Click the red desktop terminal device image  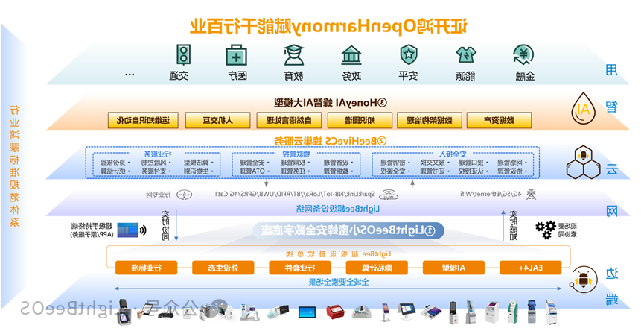(x=336, y=312)
